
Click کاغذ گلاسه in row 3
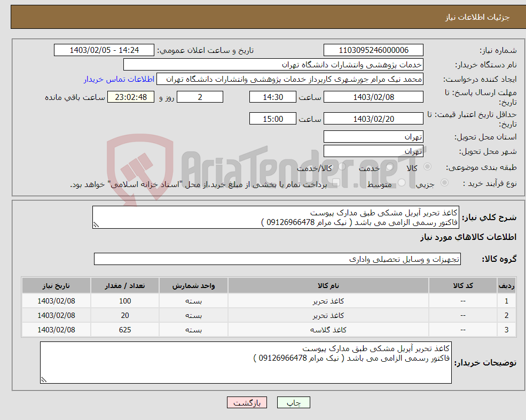coord(328,330)
